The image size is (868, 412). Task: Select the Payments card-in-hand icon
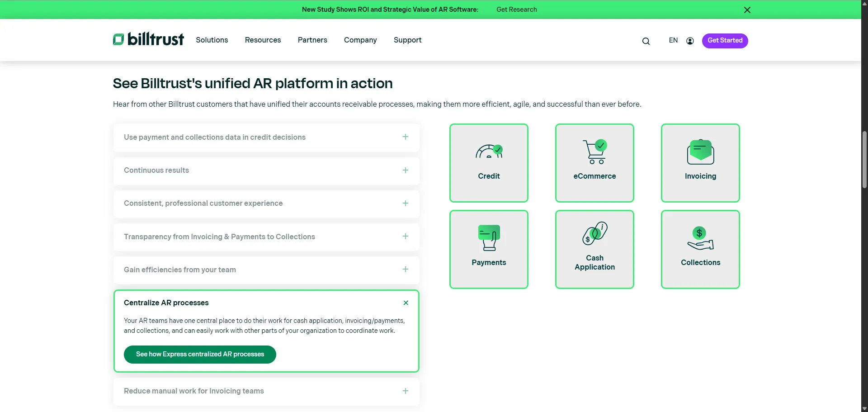tap(489, 238)
